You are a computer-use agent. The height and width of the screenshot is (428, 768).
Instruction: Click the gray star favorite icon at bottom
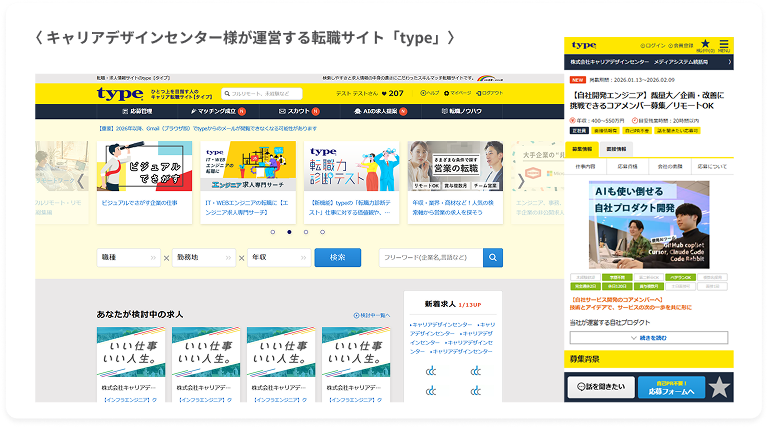coord(719,387)
